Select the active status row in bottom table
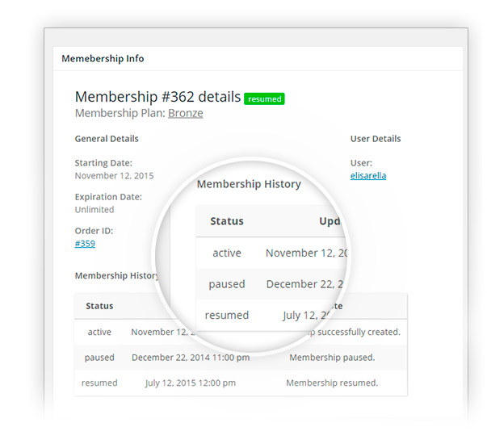The width and height of the screenshot is (487, 448). coord(241,332)
